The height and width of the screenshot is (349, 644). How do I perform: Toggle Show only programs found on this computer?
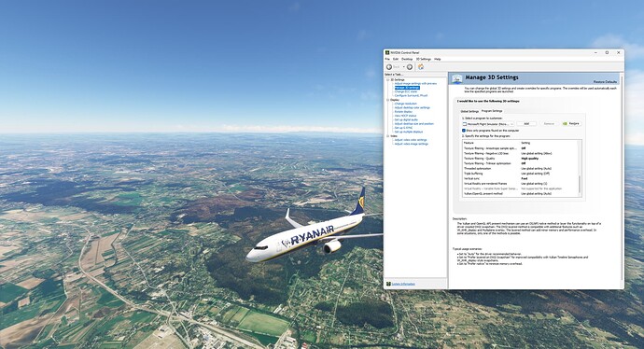click(x=464, y=131)
